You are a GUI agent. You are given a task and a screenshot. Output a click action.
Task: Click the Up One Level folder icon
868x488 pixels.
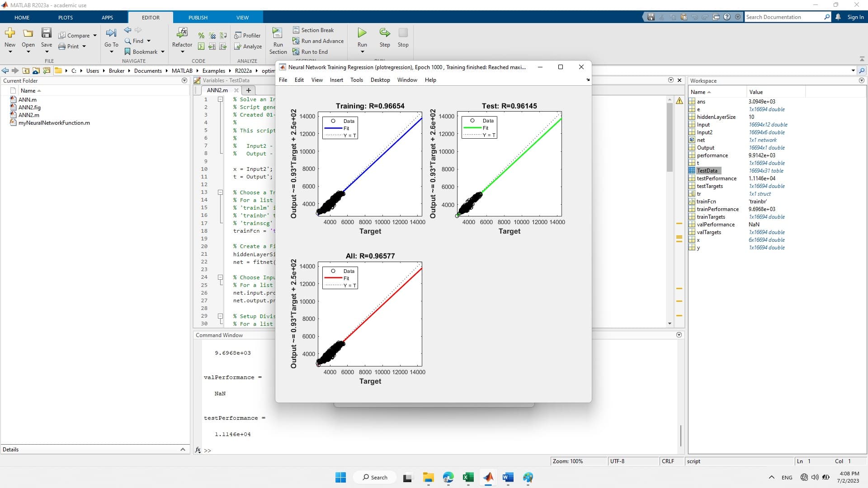[x=26, y=70]
